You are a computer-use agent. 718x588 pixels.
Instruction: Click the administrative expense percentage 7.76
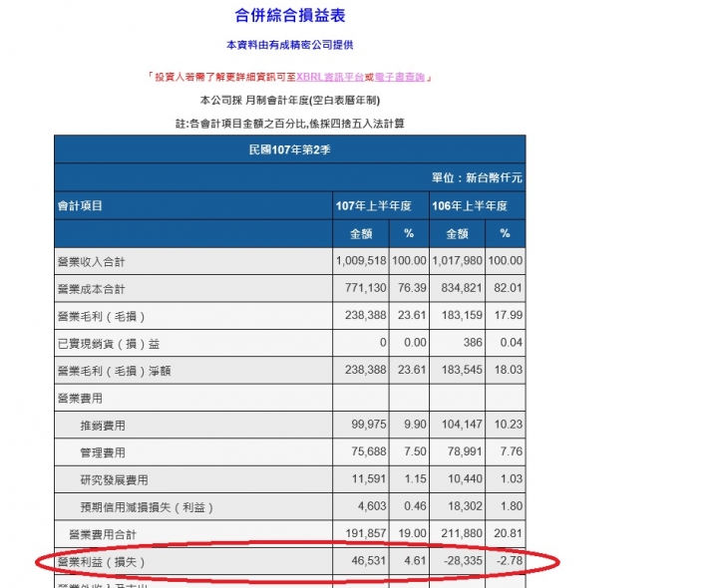[512, 451]
